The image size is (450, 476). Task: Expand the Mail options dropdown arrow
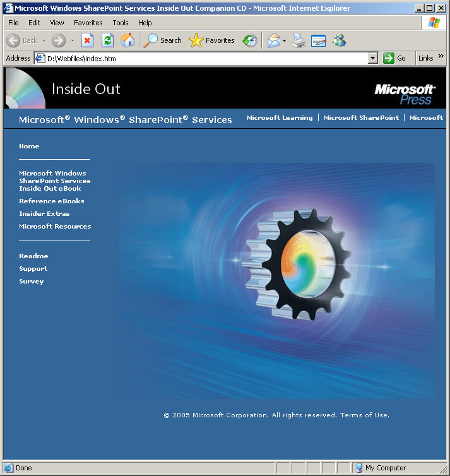pos(284,40)
